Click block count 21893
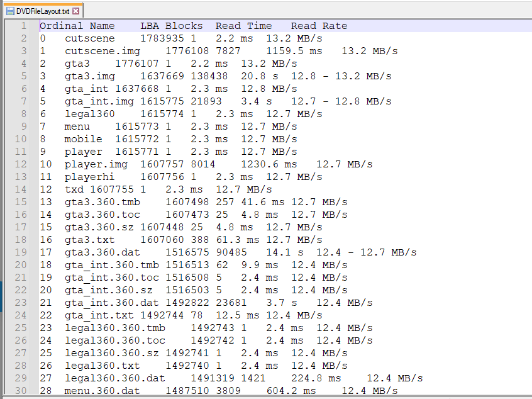The width and height of the screenshot is (532, 399). pos(206,101)
